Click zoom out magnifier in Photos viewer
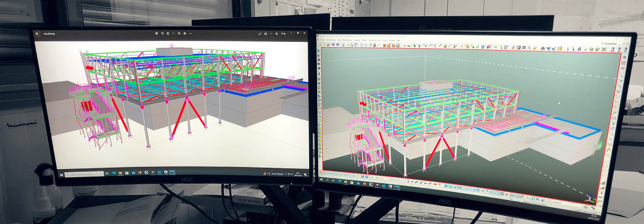 tap(271, 34)
